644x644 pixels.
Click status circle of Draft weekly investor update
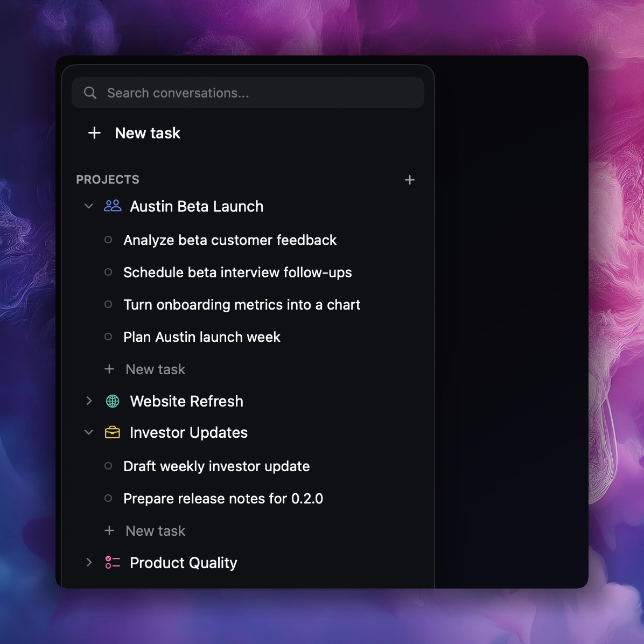pos(108,466)
